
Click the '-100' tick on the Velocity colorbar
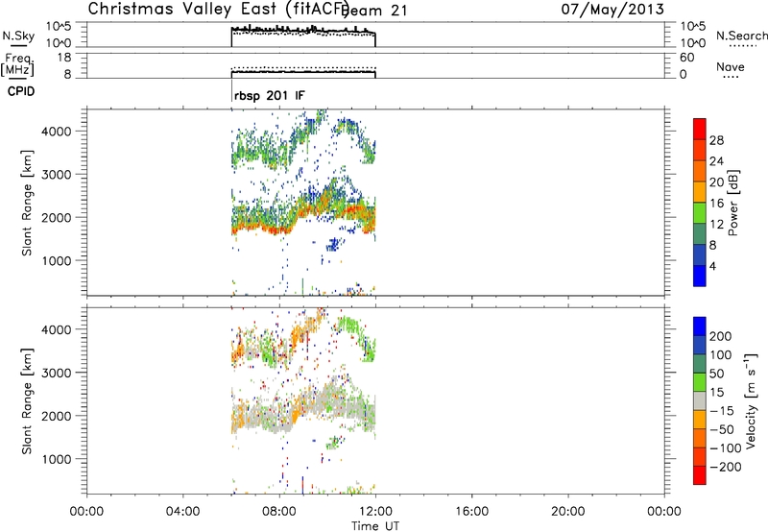click(x=726, y=448)
